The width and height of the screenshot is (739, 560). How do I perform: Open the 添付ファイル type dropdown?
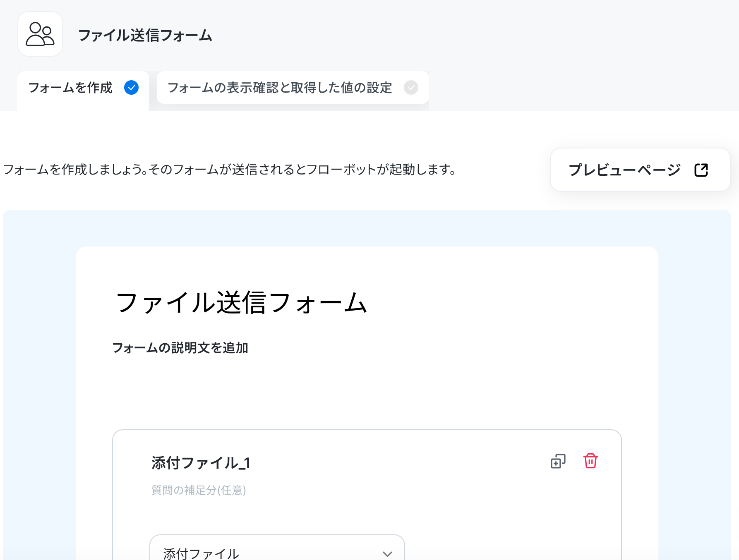tap(277, 548)
